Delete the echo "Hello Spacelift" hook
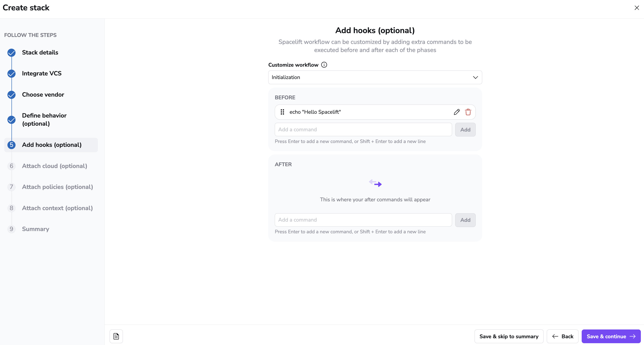Screen dimensions: 644x345 tap(468, 112)
